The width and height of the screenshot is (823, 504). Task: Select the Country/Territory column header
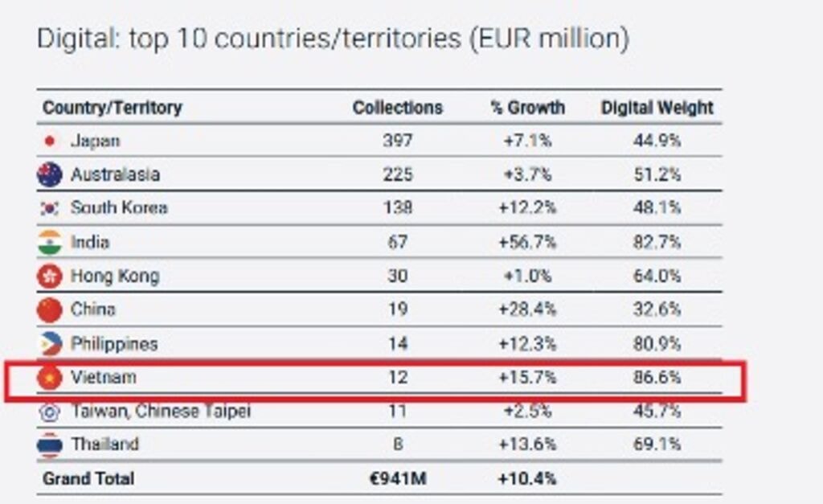(113, 108)
